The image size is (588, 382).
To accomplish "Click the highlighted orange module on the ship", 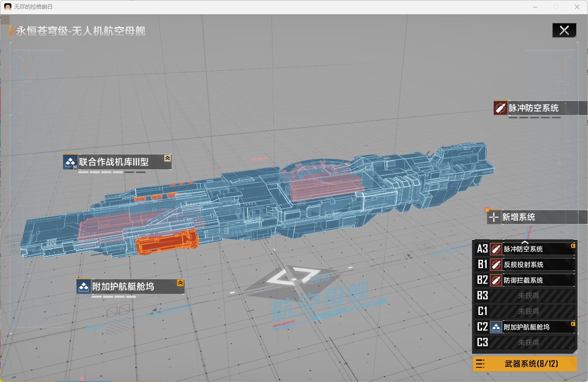I will pyautogui.click(x=166, y=242).
